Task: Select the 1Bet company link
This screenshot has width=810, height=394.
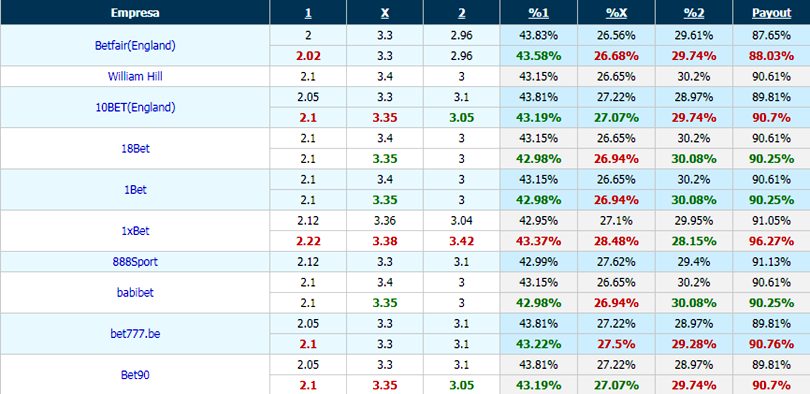Action: click(x=135, y=190)
